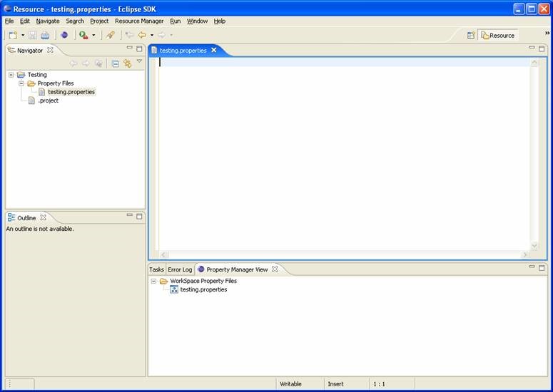Click the Writable status bar entry
The height and width of the screenshot is (392, 553).
click(290, 384)
